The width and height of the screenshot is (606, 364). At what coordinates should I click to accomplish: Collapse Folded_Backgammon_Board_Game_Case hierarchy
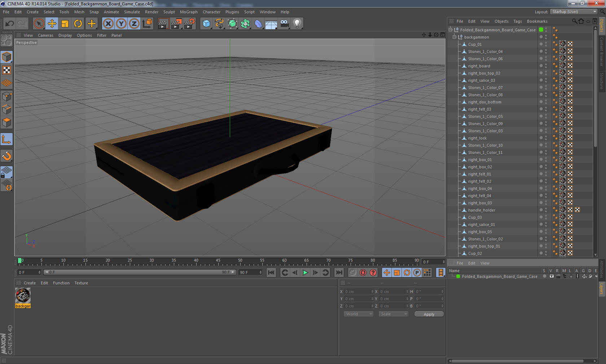pos(451,30)
